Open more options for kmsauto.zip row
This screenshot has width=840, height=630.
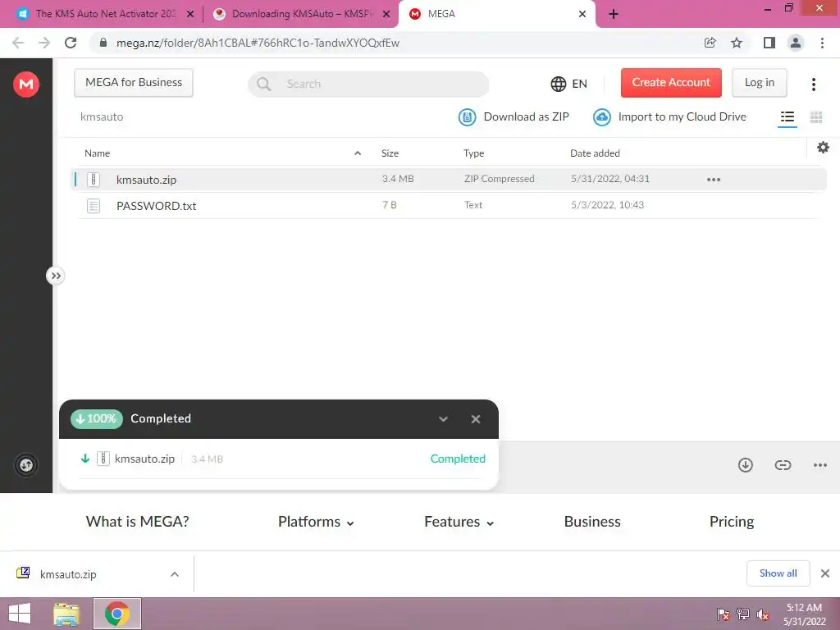point(713,180)
